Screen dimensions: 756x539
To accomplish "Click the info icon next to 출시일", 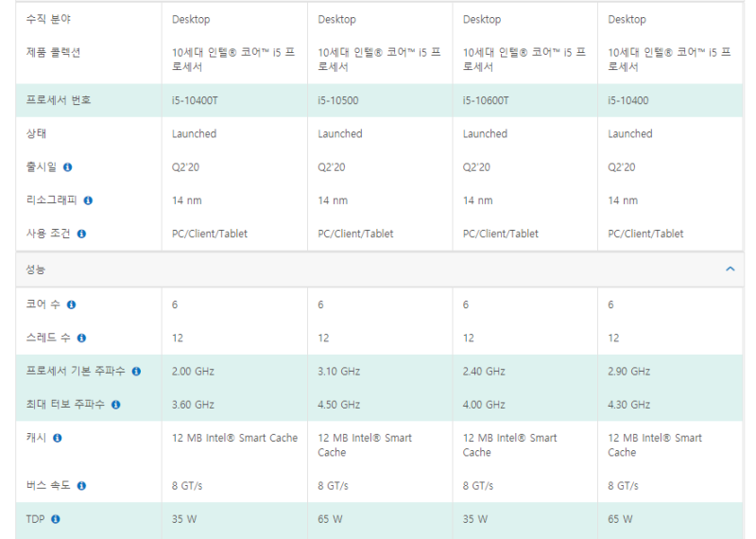I will [68, 167].
